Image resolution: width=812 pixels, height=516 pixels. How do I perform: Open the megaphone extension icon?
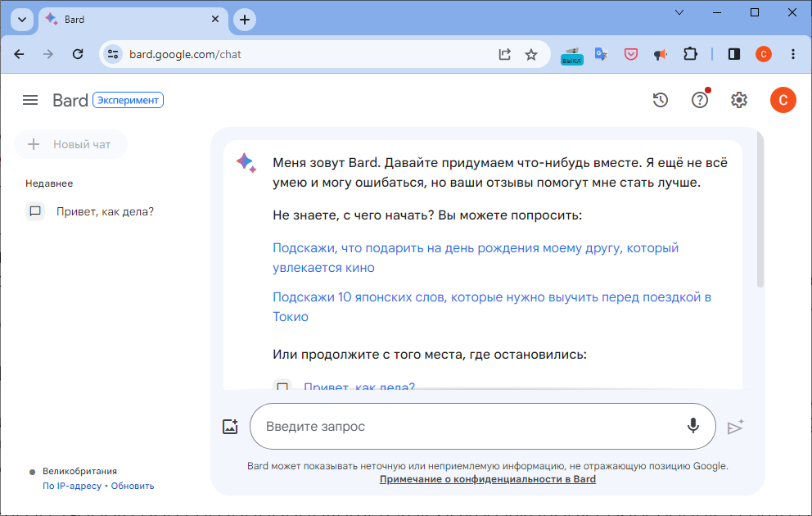pos(660,54)
